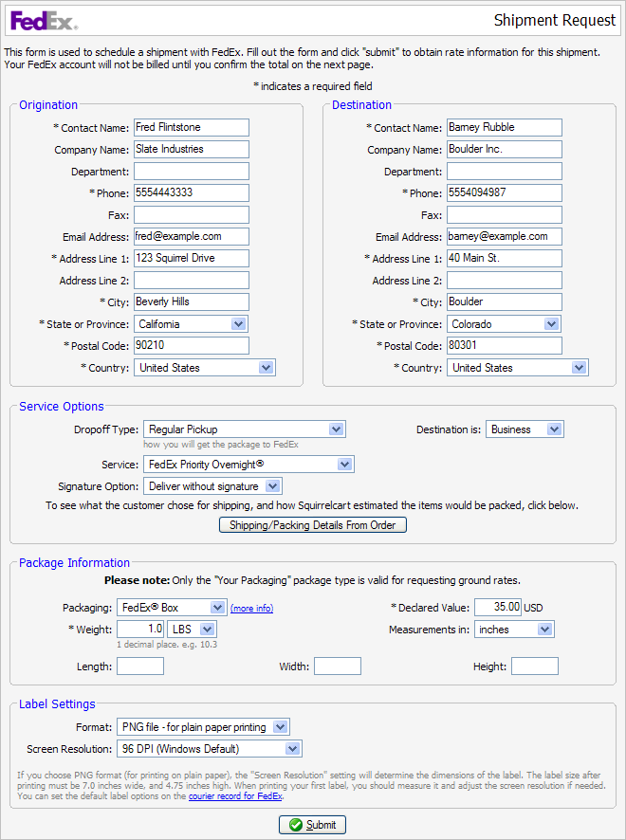Image resolution: width=626 pixels, height=840 pixels.
Task: Follow the 'courier record for FedEx' link
Action: 235,796
